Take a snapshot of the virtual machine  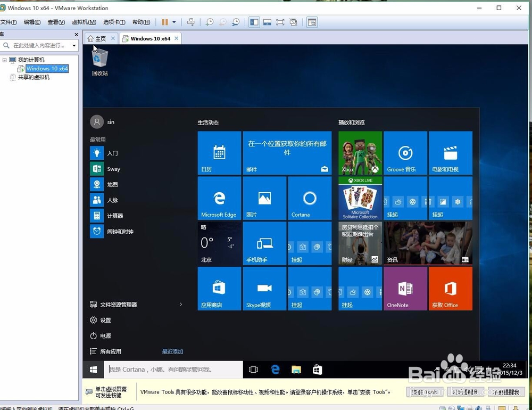click(x=209, y=22)
